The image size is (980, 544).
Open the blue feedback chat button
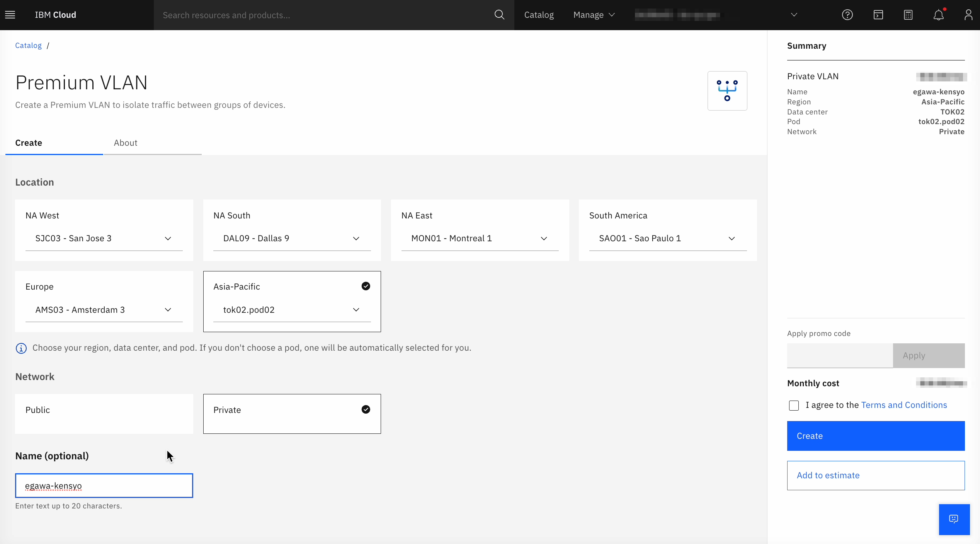click(x=954, y=519)
